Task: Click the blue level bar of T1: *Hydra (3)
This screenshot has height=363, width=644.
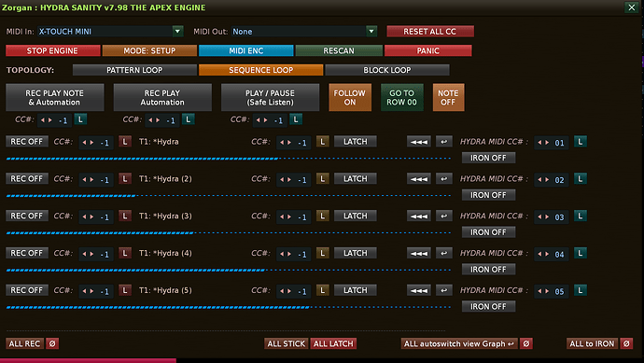Action: click(229, 232)
